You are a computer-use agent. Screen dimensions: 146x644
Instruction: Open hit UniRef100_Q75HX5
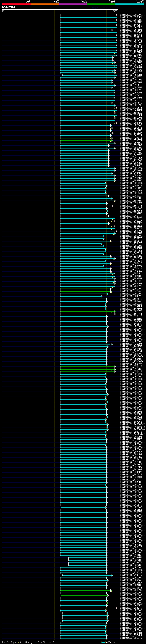(131, 50)
